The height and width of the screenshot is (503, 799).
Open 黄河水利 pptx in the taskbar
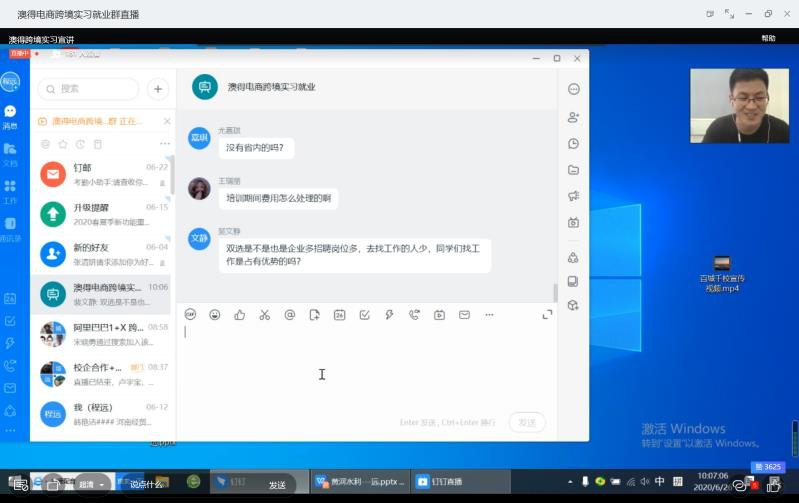360,481
